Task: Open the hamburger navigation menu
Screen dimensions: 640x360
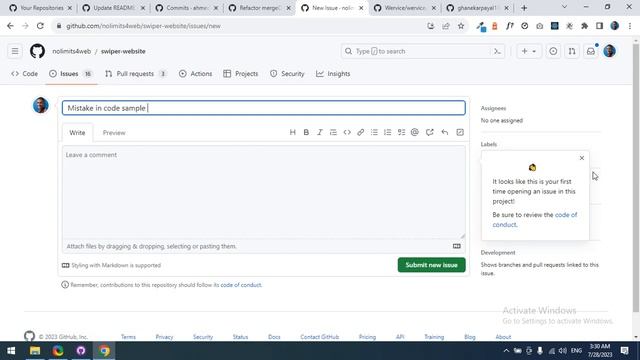Action: point(15,51)
